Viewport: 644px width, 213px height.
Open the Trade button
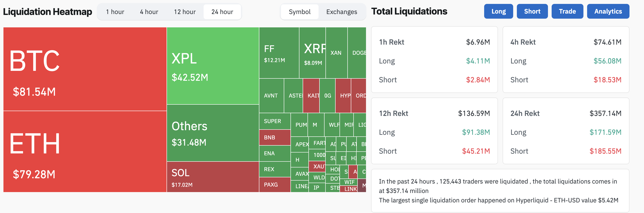tap(567, 11)
